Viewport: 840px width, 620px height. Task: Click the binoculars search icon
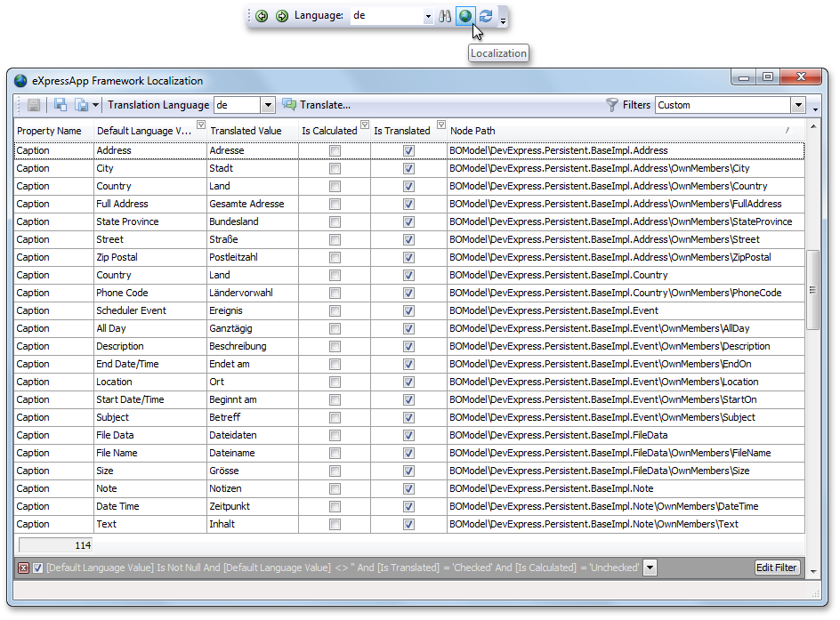click(x=445, y=16)
